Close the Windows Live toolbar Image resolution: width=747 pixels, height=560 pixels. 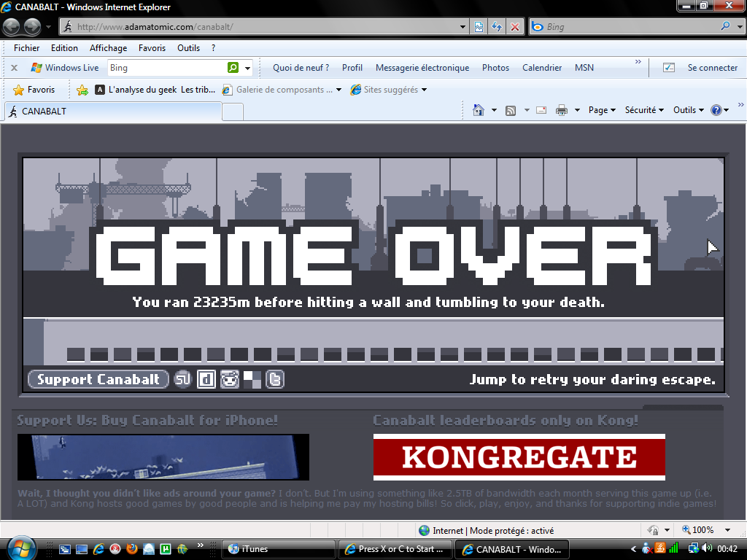pyautogui.click(x=15, y=68)
